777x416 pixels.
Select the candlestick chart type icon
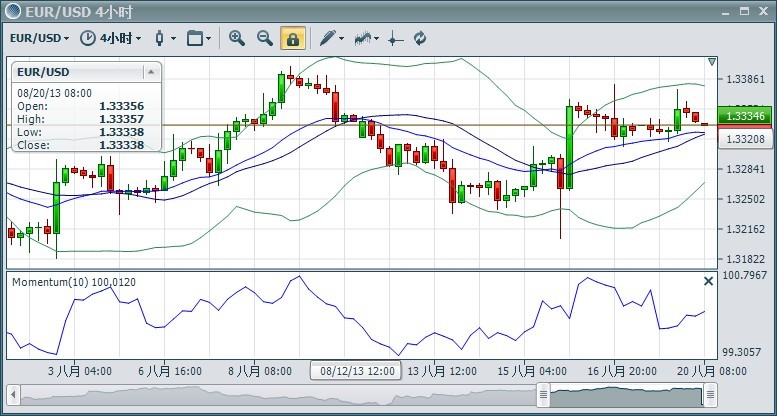click(160, 38)
